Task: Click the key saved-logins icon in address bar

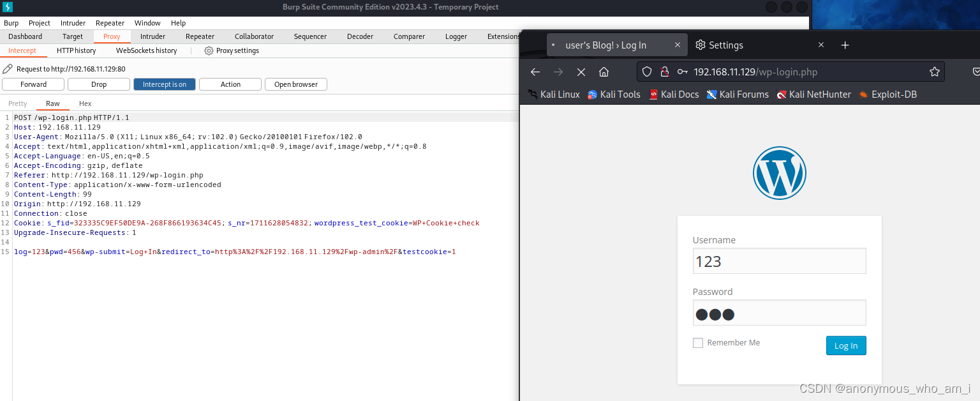Action: [683, 72]
